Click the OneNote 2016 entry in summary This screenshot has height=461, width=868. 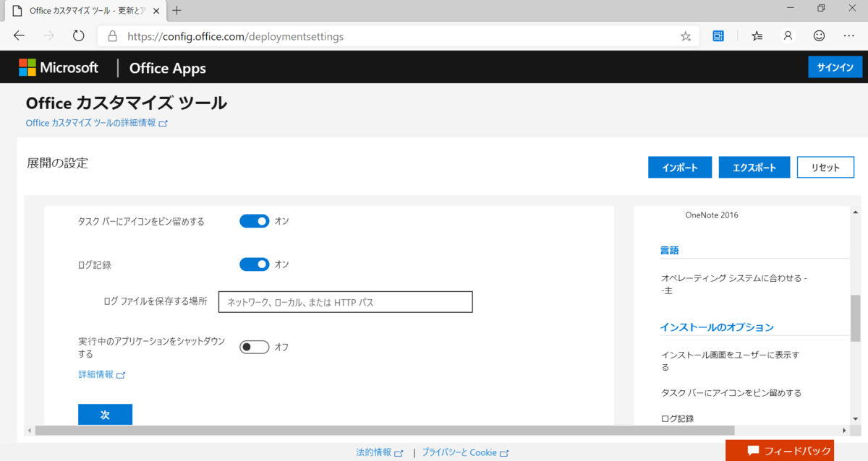coord(712,215)
